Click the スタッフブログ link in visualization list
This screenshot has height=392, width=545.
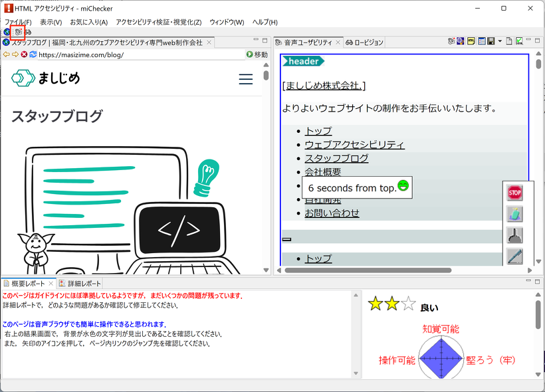click(336, 159)
